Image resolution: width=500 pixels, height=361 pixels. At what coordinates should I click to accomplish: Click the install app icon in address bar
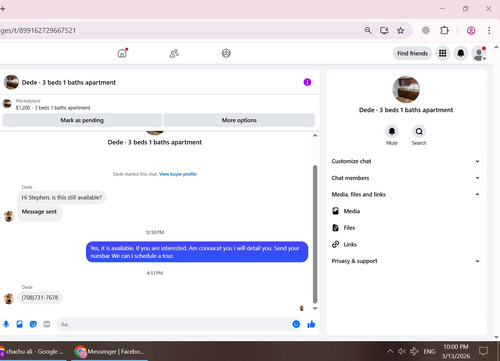point(384,30)
